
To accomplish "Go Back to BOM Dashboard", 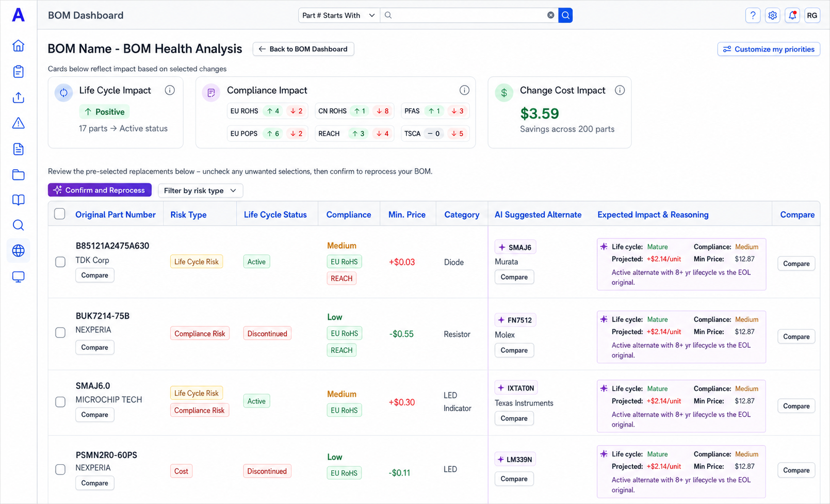I will tap(303, 49).
